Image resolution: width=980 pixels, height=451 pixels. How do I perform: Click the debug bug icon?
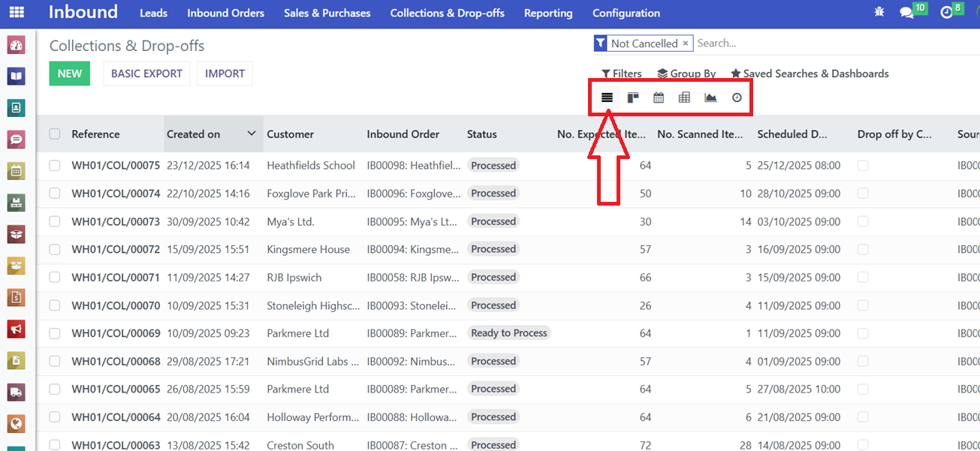879,13
